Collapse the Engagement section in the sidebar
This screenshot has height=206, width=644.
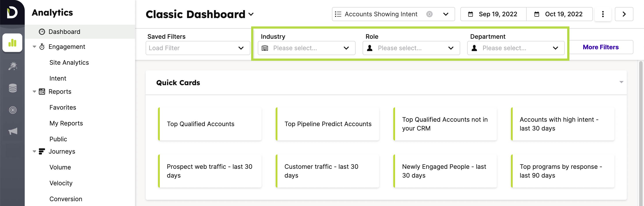34,46
